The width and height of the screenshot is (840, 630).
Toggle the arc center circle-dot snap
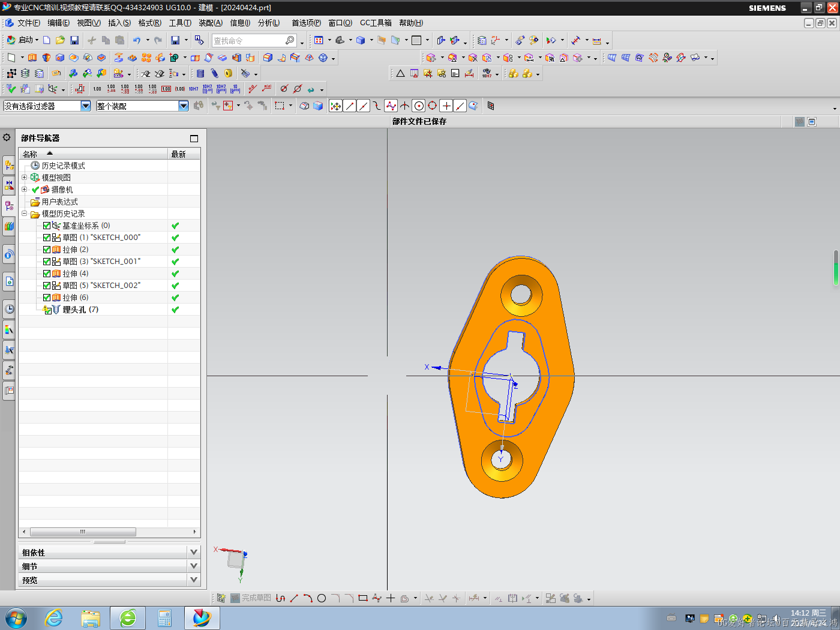419,106
